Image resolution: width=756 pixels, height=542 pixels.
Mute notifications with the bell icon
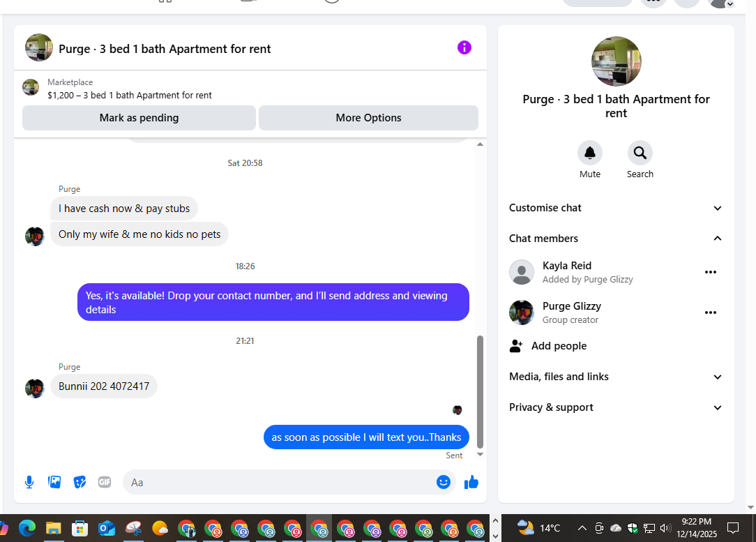[589, 153]
